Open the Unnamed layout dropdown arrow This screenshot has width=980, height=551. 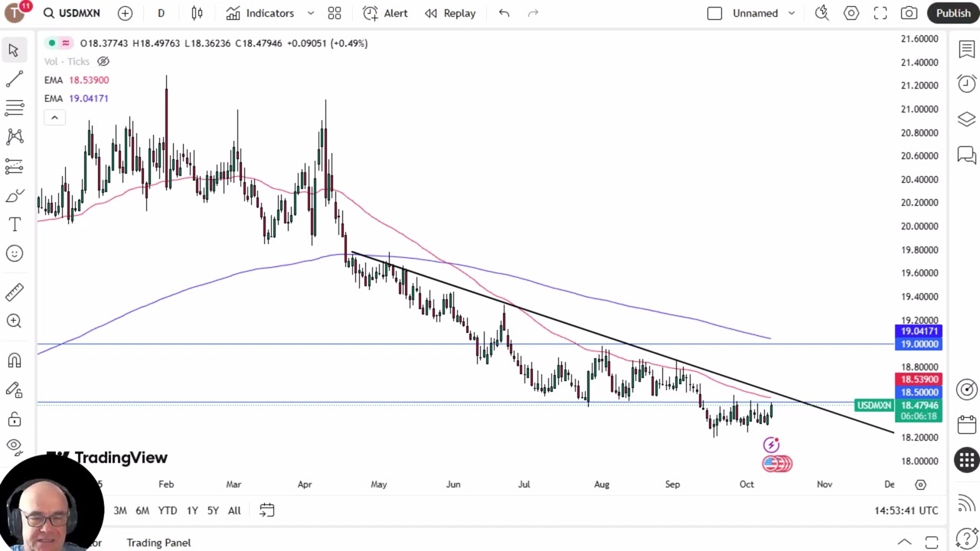(x=791, y=13)
